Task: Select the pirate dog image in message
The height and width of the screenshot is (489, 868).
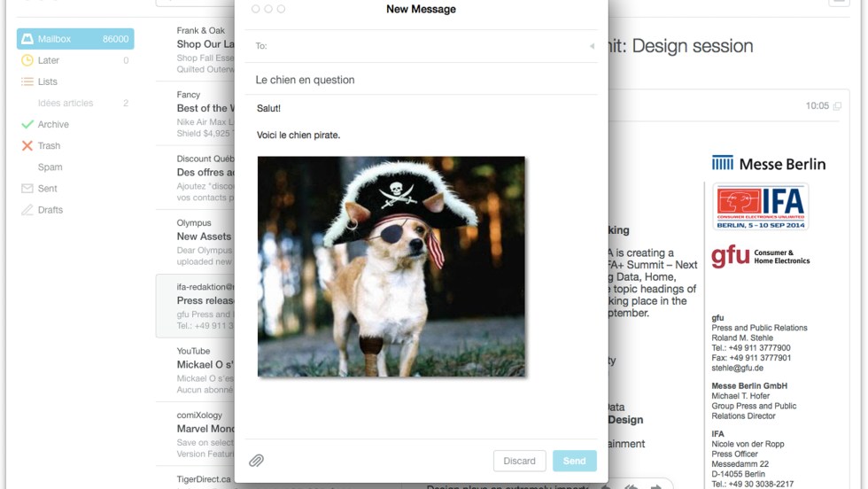Action: coord(391,267)
